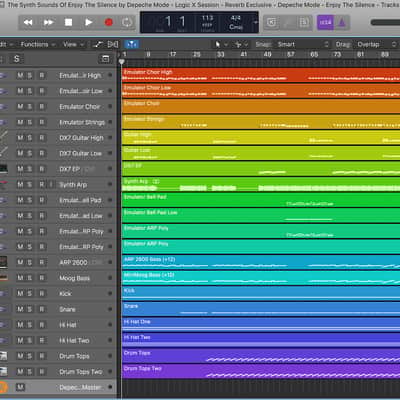Open the View menu
This screenshot has width=400, height=400.
tap(73, 44)
